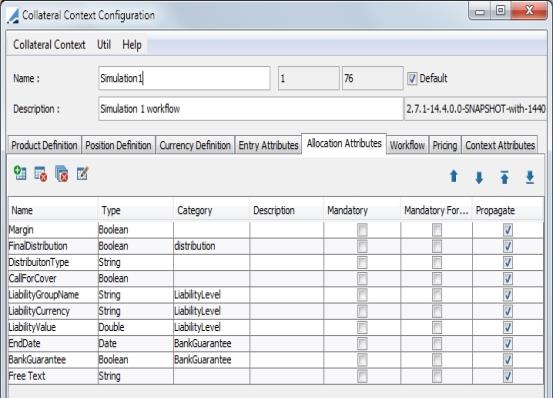Select the Allocation Attributes tab
Image resolution: width=553 pixels, height=398 pixels.
coord(344,143)
